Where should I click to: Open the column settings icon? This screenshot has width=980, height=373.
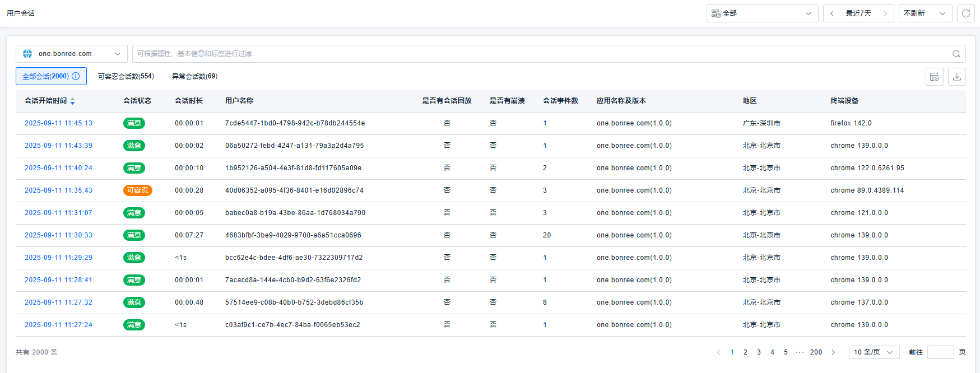pyautogui.click(x=935, y=77)
